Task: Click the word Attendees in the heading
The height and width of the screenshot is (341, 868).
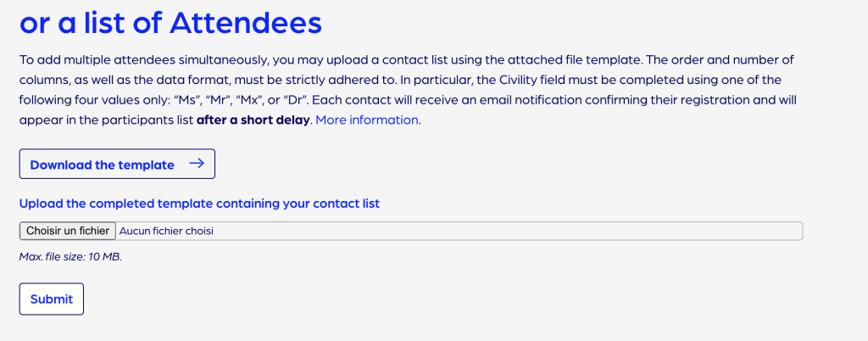Action: point(246,23)
